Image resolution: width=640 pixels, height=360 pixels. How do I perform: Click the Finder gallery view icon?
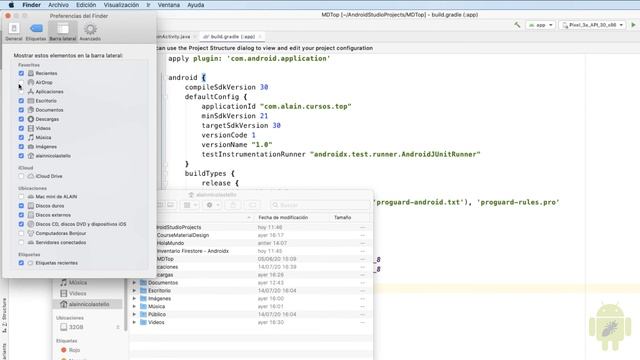pos(171,205)
